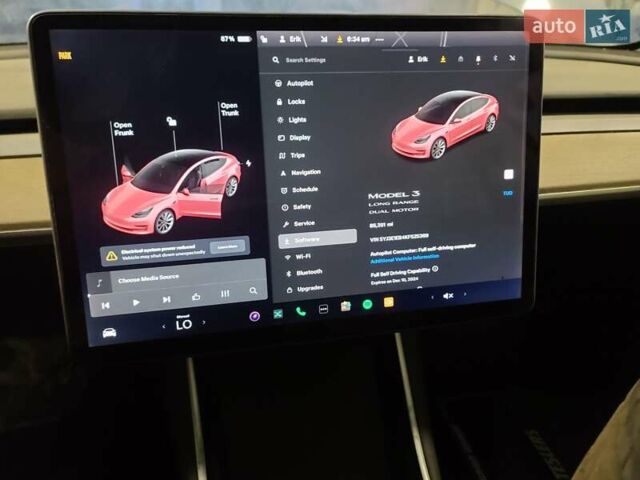Screen dimensions: 640x480
Task: Open the Wi-Fi settings menu item
Action: (302, 256)
